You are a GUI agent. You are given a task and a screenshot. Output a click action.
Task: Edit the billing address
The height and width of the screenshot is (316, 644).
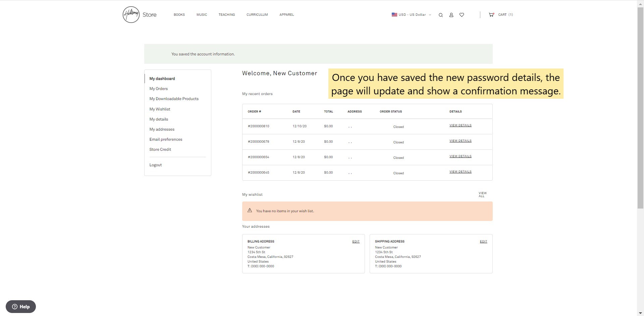coord(356,241)
